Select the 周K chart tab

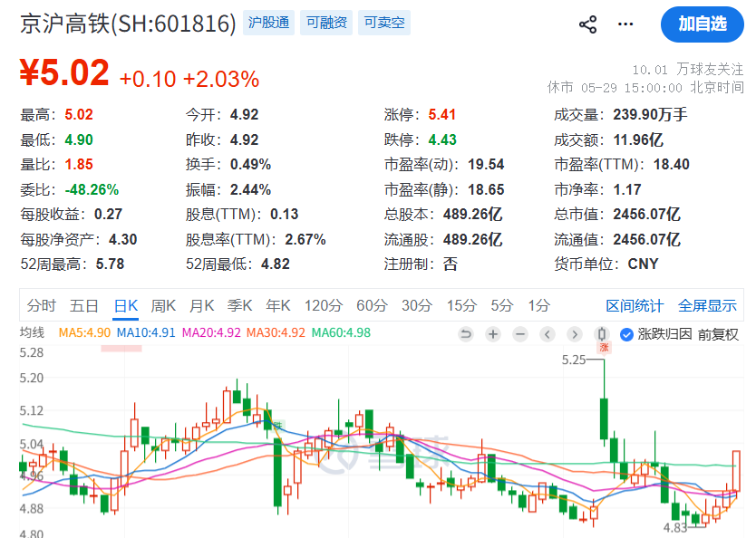click(163, 305)
